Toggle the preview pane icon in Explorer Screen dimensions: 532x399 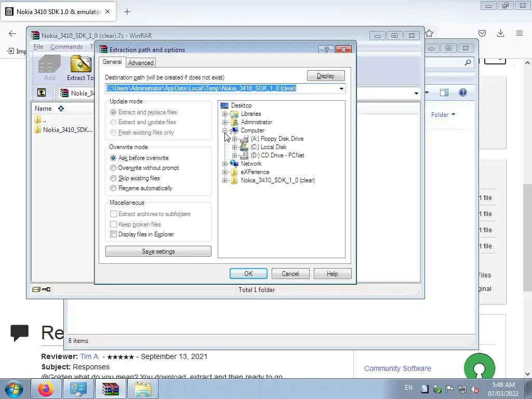click(x=444, y=92)
